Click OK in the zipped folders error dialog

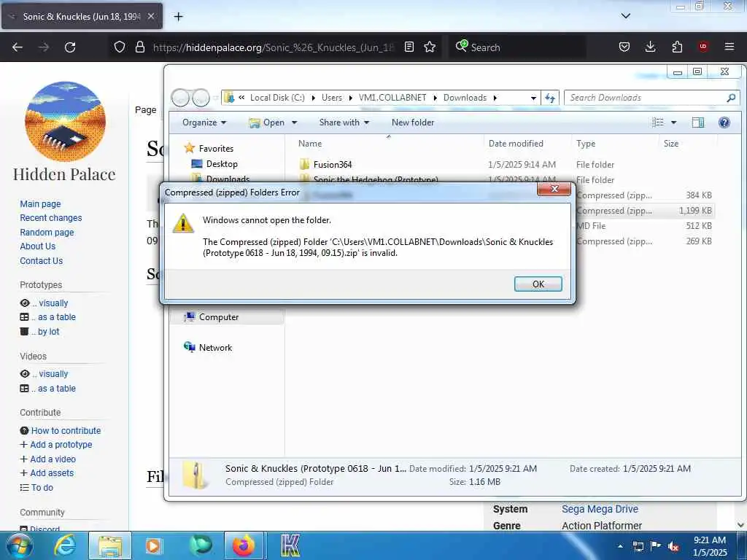tap(538, 284)
